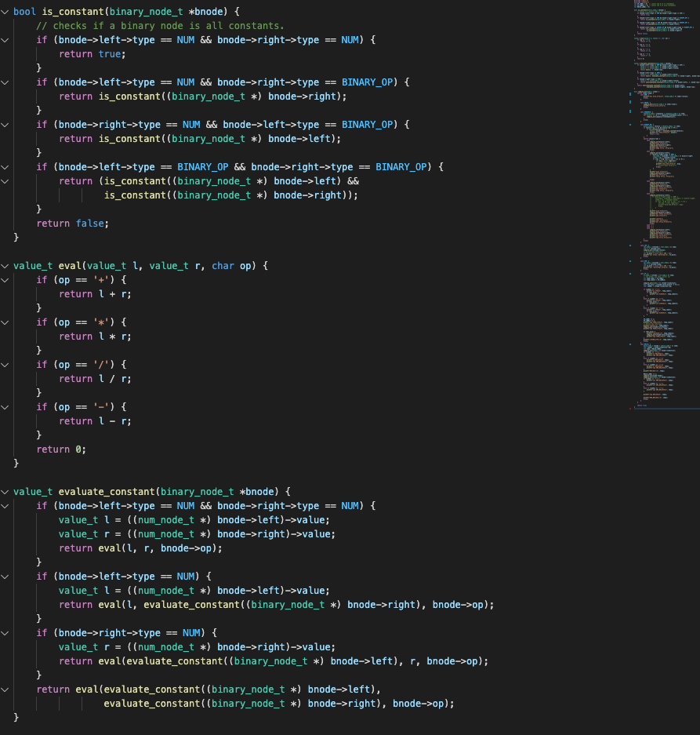Collapse the is_constant function fold arrow
Image resolution: width=700 pixels, height=735 pixels.
(5, 12)
